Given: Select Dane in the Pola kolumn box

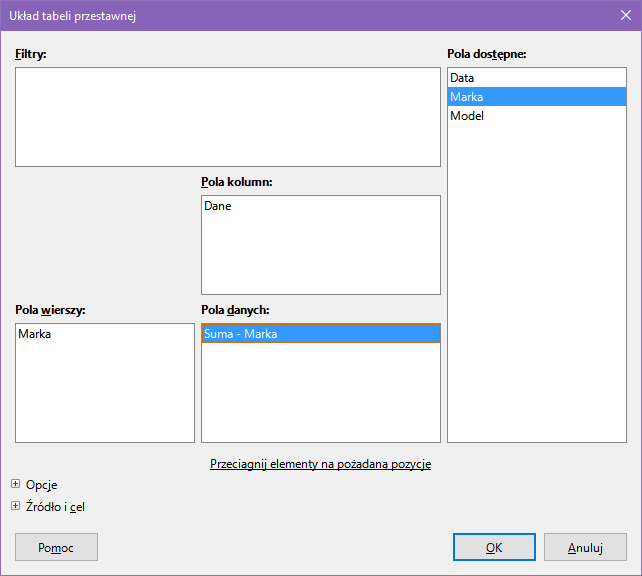Looking at the screenshot, I should pos(218,206).
